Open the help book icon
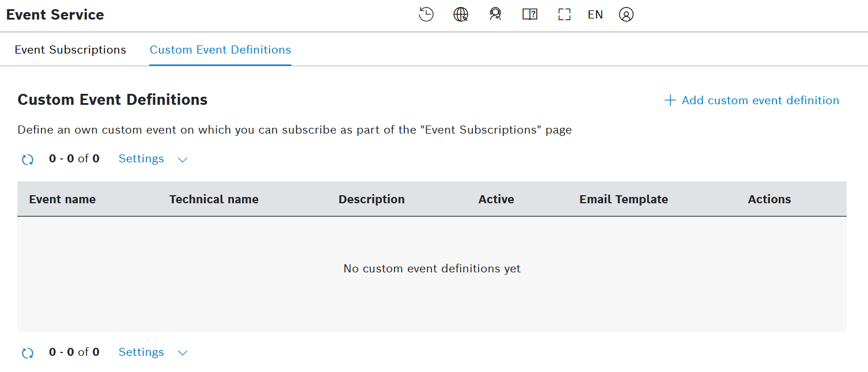This screenshot has width=868, height=372. 530,14
